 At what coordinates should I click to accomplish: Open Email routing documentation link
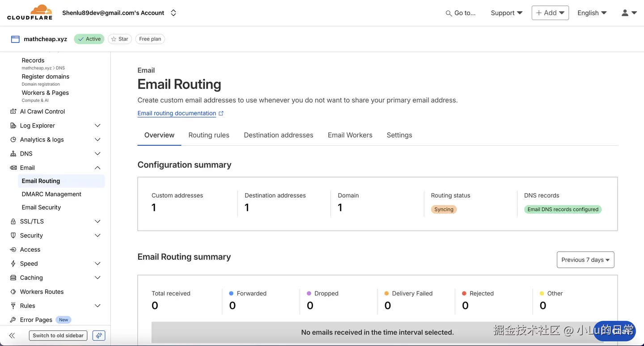coord(177,113)
